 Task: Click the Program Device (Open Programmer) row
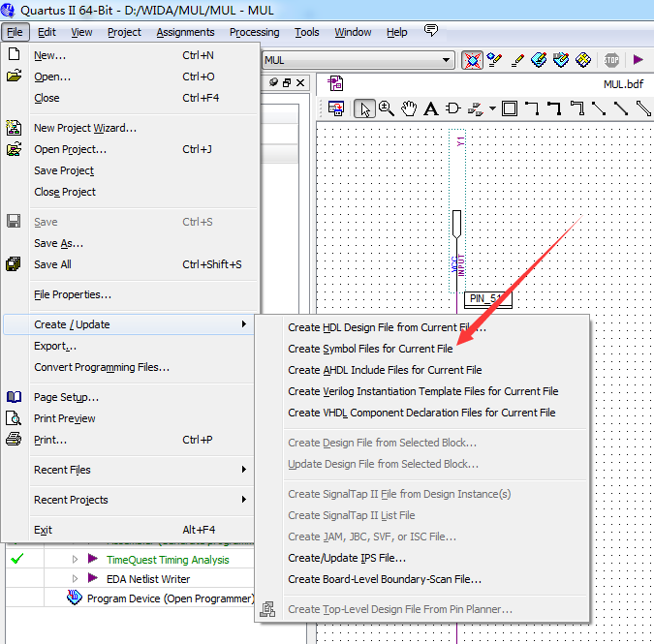160,598
